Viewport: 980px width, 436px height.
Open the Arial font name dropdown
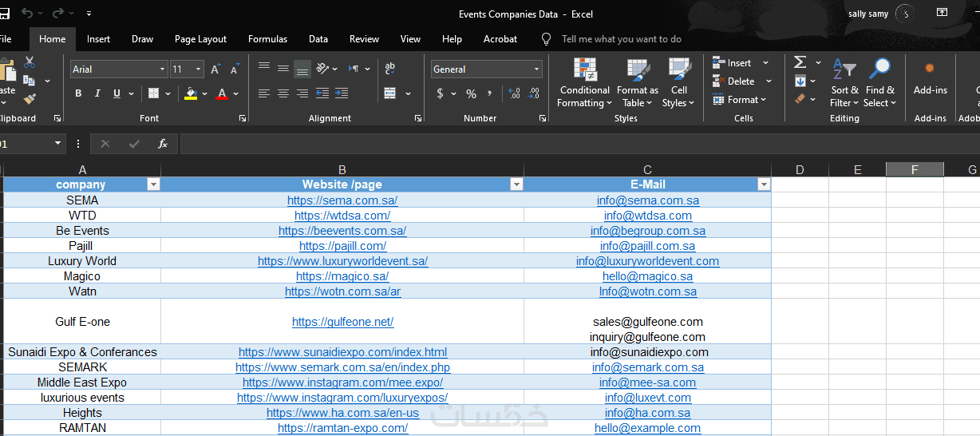(x=163, y=69)
